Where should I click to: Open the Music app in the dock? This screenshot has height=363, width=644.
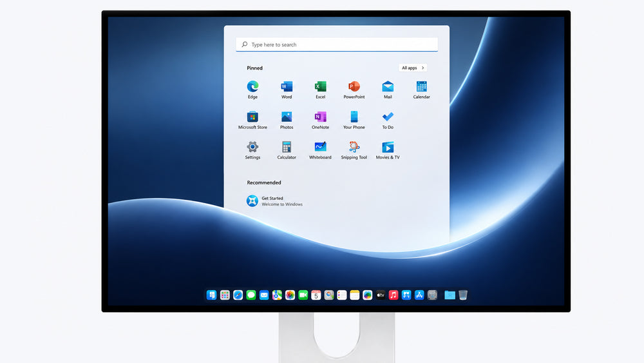(393, 295)
